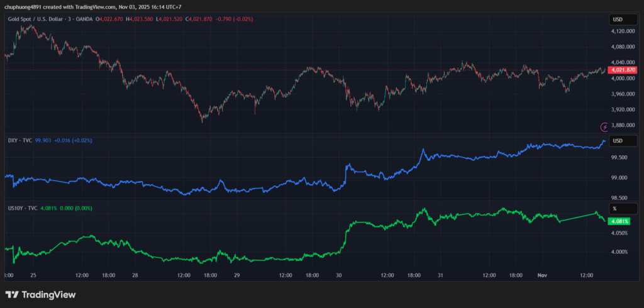Click the '28' date label on the time axis
The height and width of the screenshot is (308, 644).
135,275
